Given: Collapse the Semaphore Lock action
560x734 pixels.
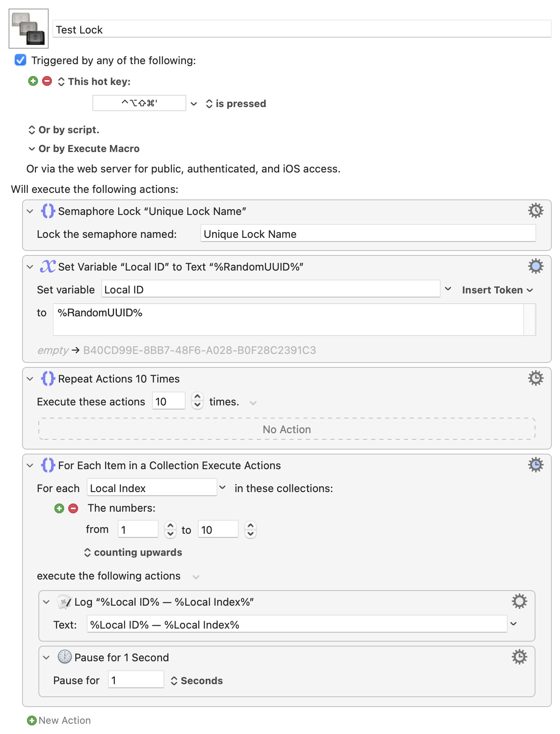Looking at the screenshot, I should pos(30,211).
